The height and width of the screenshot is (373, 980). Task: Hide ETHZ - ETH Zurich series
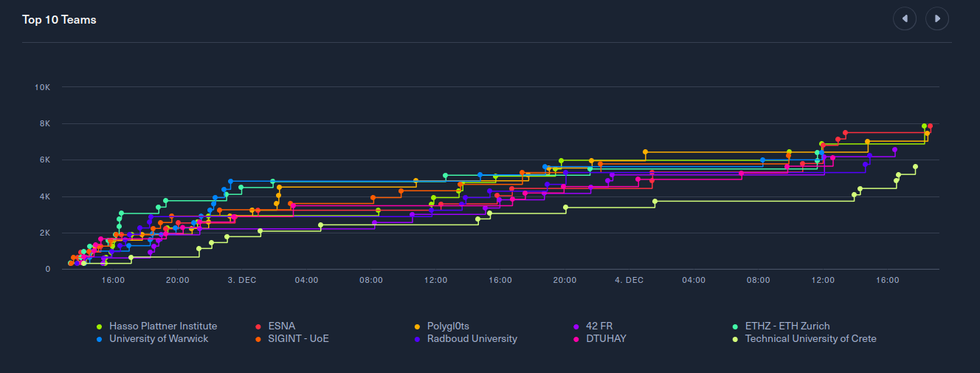tap(787, 326)
